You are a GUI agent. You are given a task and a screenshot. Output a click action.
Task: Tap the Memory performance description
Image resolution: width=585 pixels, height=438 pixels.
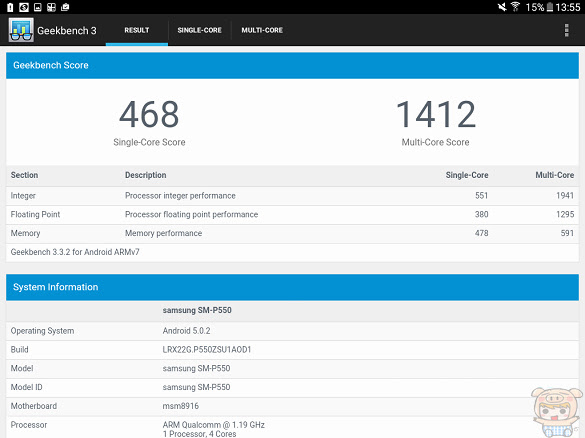coord(163,233)
